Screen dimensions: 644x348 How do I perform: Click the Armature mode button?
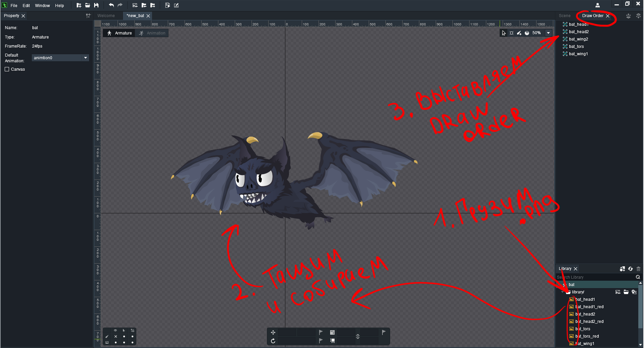(x=119, y=33)
